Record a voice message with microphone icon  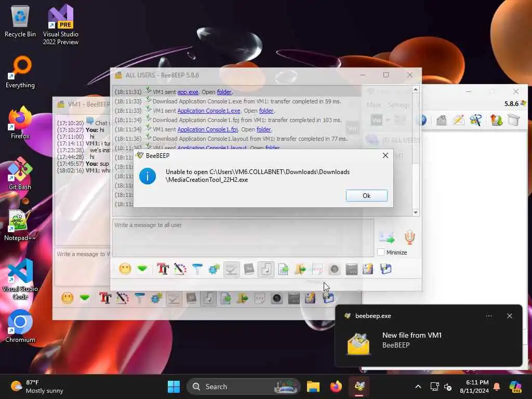[x=409, y=237]
